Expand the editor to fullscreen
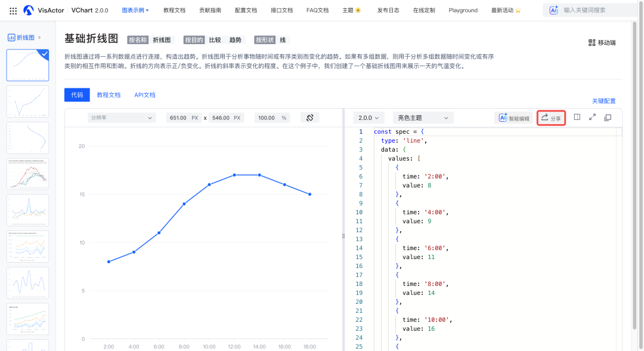Screen dimensions: 644x351 [592, 118]
